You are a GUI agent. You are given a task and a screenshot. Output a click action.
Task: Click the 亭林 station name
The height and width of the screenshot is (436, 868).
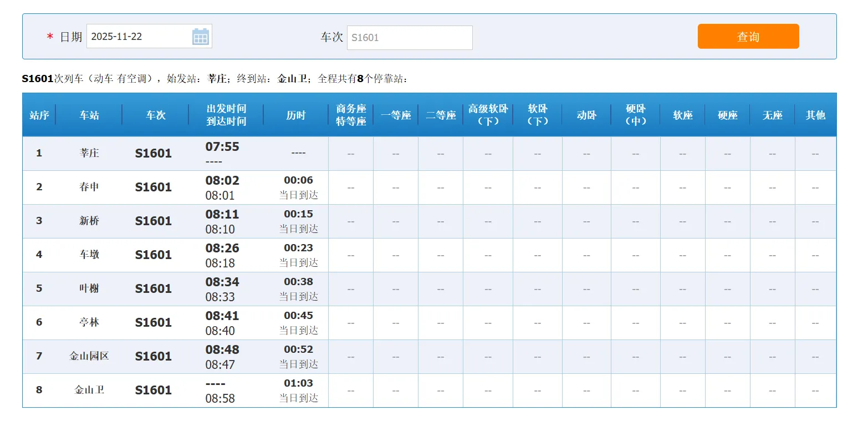pos(89,322)
